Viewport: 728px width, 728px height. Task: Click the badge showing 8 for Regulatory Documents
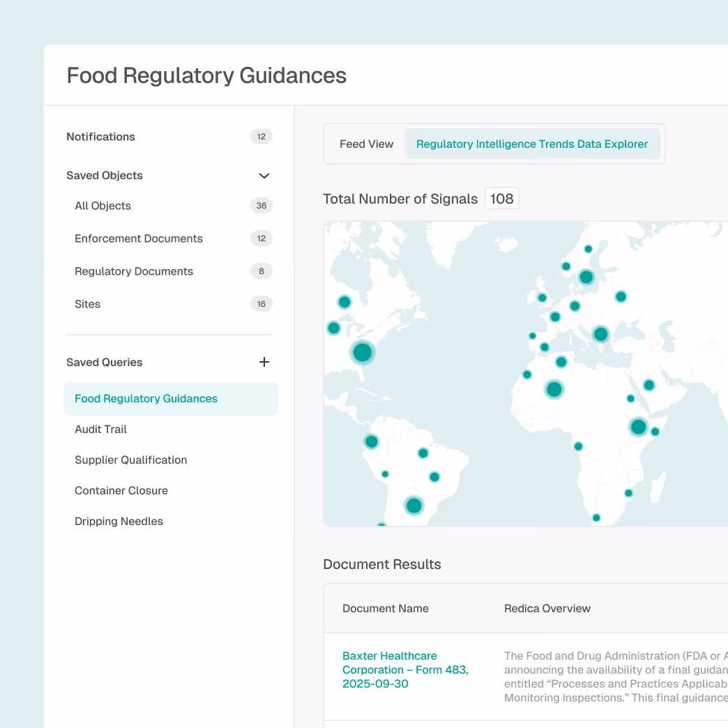click(261, 271)
